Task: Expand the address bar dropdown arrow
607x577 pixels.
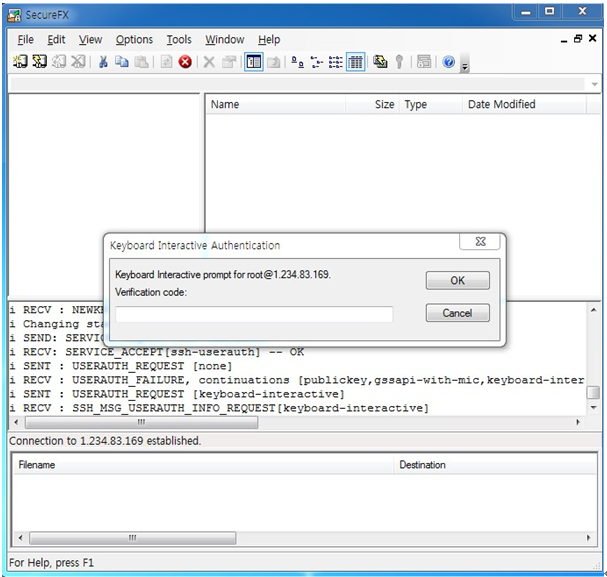Action: (595, 84)
